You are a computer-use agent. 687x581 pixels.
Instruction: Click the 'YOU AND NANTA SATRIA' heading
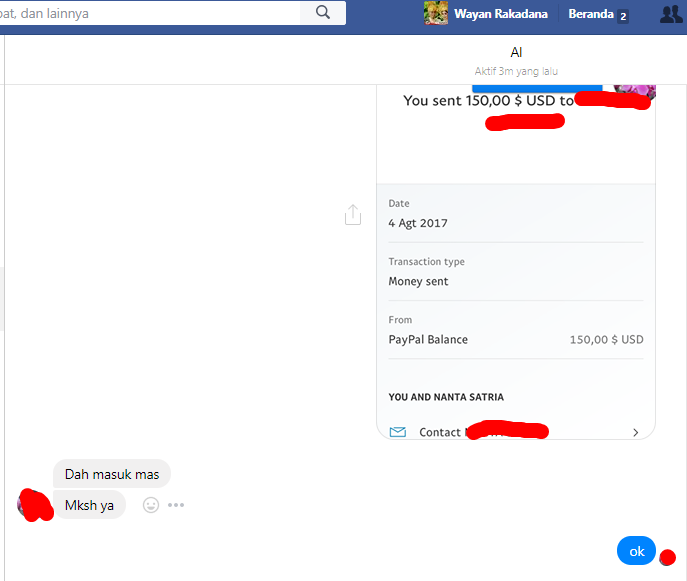(x=446, y=397)
